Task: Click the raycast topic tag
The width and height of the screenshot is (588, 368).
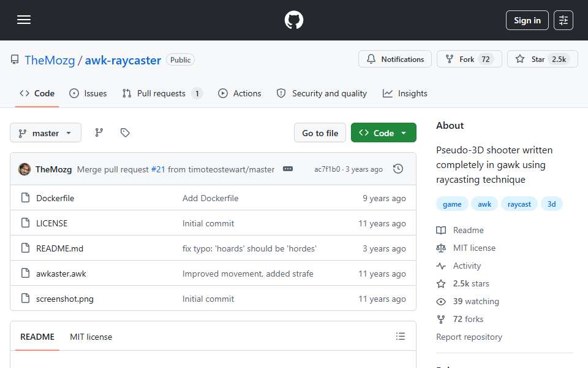Action: 519,204
